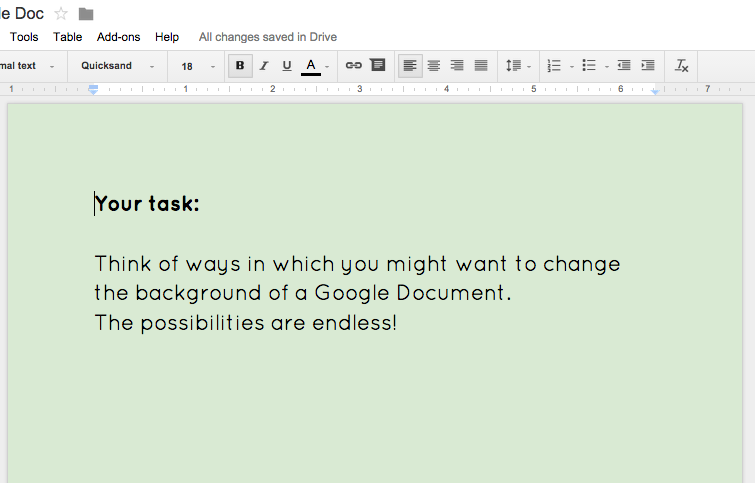Open the Add-ons menu
This screenshot has width=755, height=483.
click(x=118, y=37)
